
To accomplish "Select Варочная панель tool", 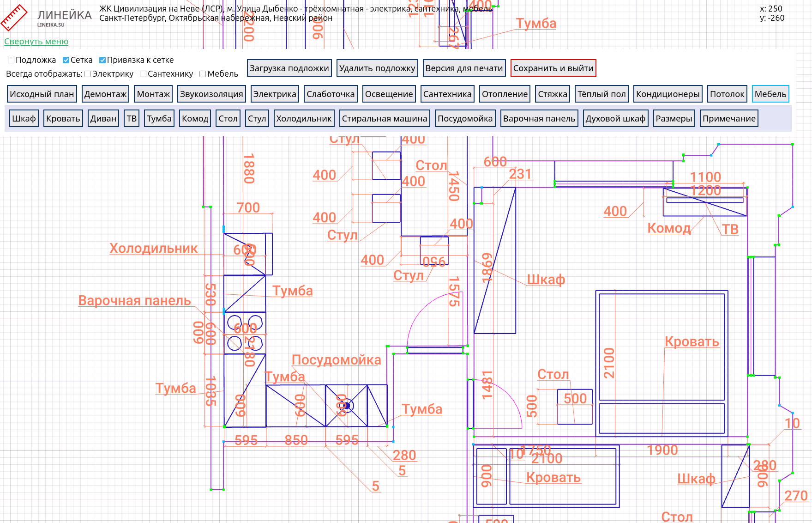I will (539, 118).
